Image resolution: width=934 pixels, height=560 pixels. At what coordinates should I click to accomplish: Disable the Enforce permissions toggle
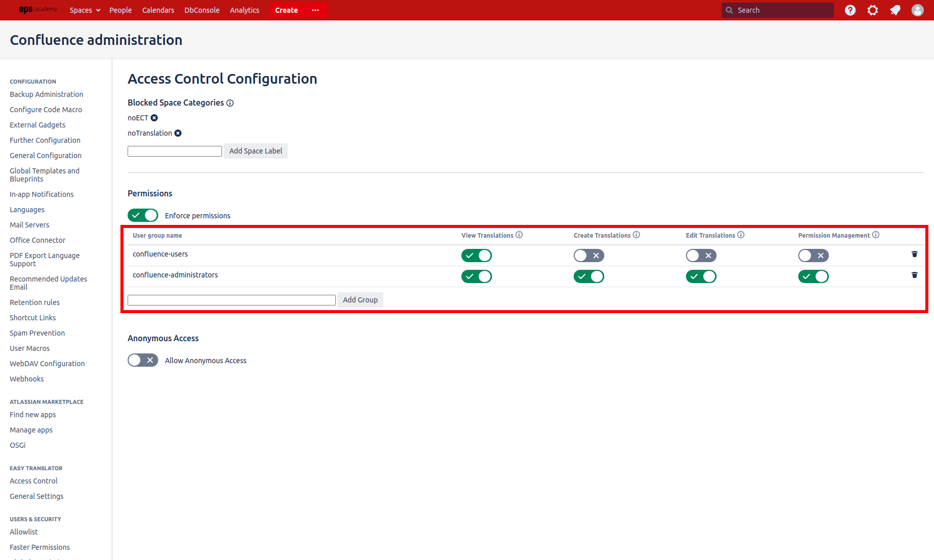tap(142, 215)
